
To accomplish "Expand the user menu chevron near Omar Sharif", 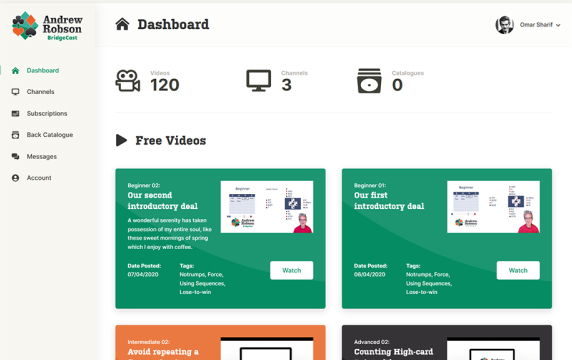I will (x=558, y=25).
